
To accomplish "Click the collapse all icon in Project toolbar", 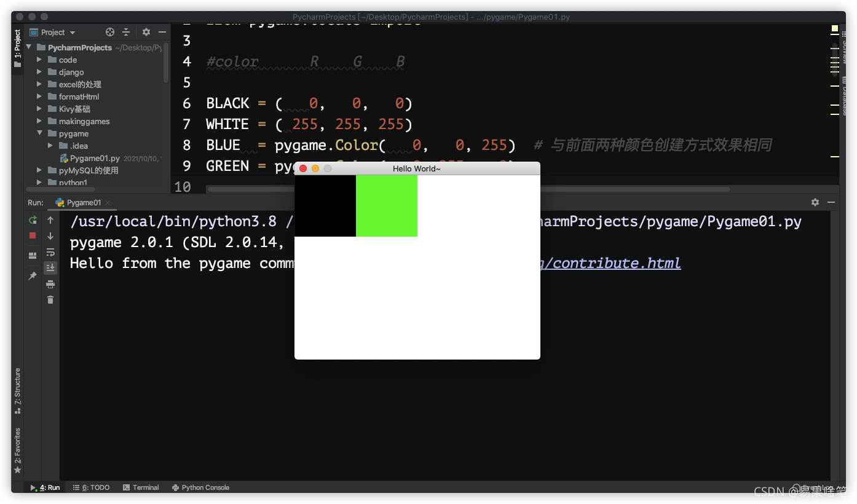I will tap(126, 32).
